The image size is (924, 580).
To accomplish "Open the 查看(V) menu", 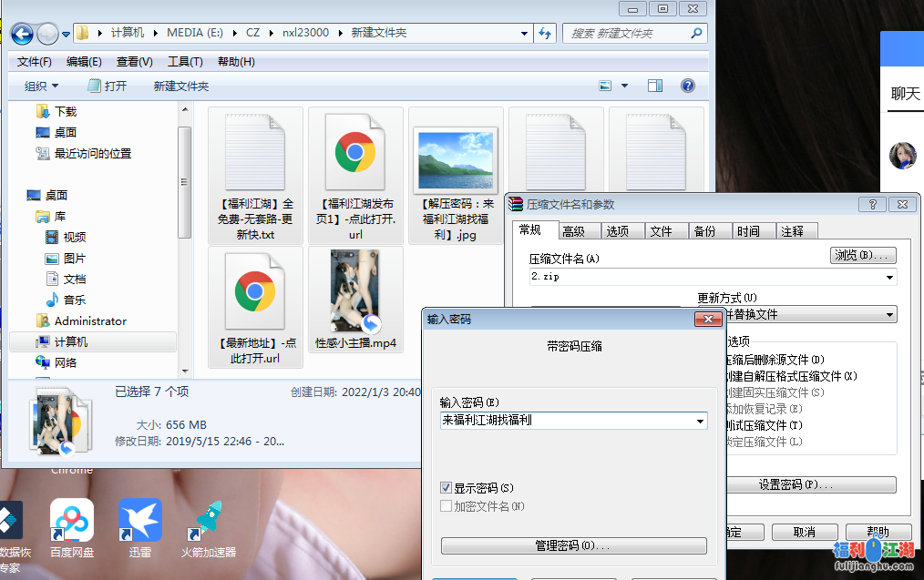I will [134, 62].
